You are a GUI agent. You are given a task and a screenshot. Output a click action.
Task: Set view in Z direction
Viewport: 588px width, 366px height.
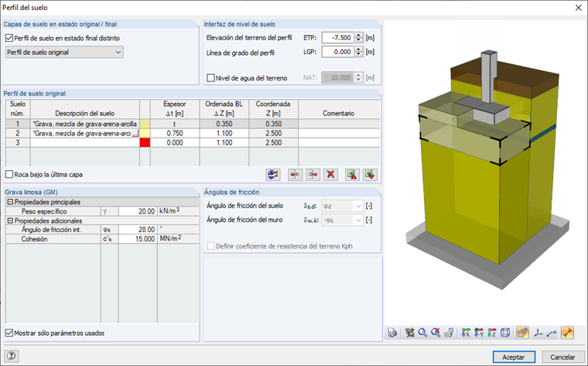[x=491, y=333]
